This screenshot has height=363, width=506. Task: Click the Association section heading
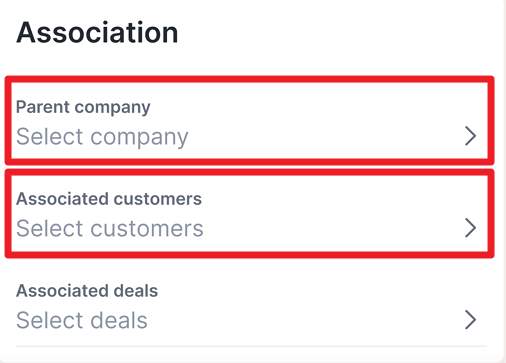(x=97, y=32)
